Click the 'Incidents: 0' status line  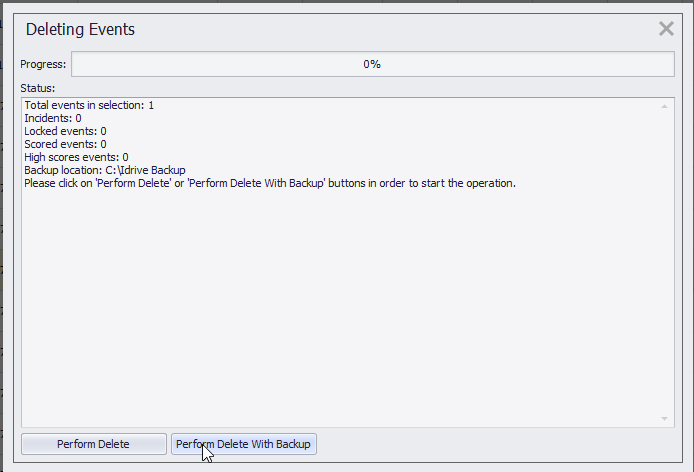click(x=53, y=118)
